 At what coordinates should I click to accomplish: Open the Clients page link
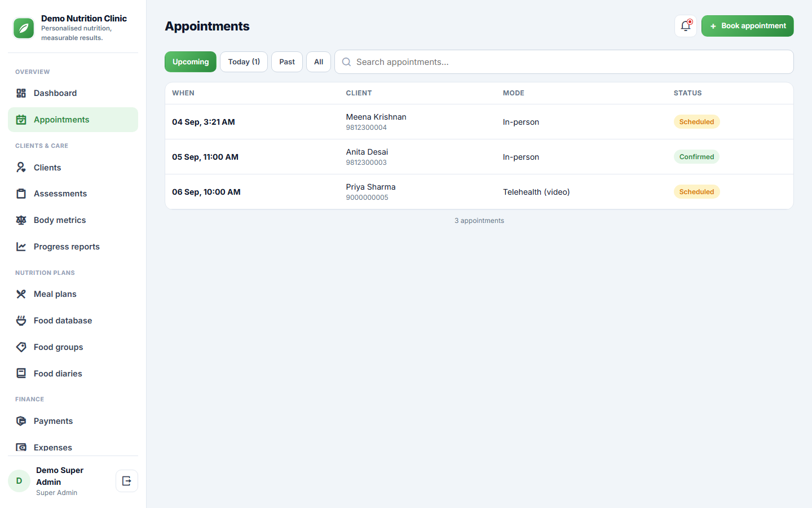tap(73, 168)
